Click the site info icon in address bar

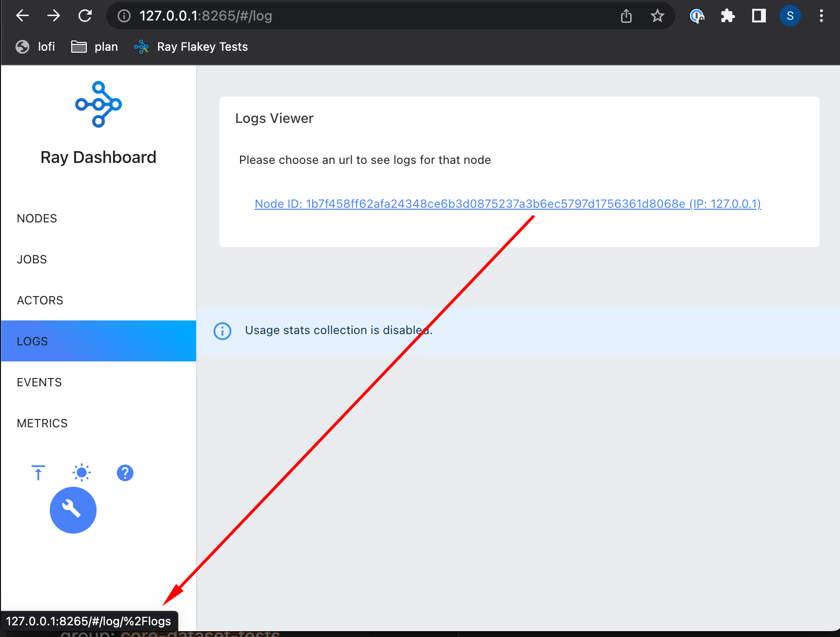tap(124, 16)
